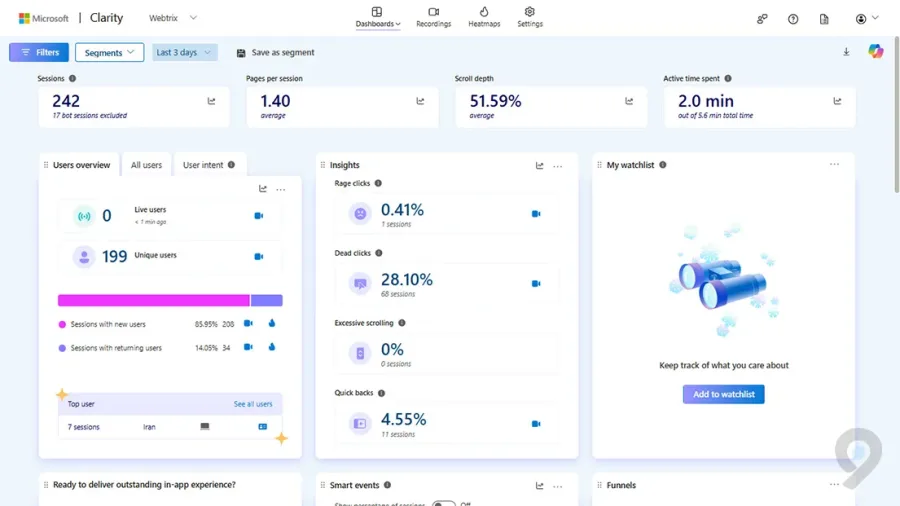Image resolution: width=900 pixels, height=506 pixels.
Task: Open Clarity Settings from top navigation
Action: tap(530, 17)
